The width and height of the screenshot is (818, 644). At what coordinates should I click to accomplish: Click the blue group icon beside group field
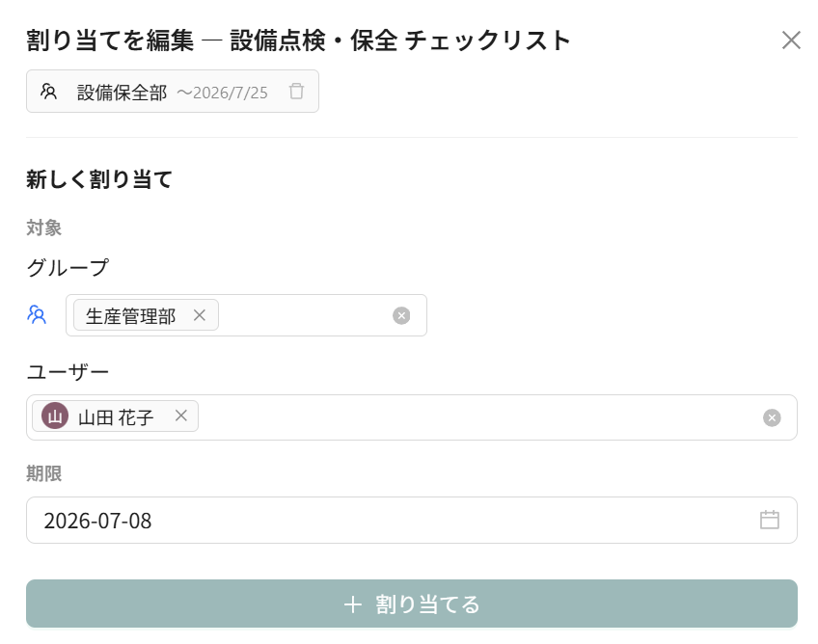(x=37, y=315)
